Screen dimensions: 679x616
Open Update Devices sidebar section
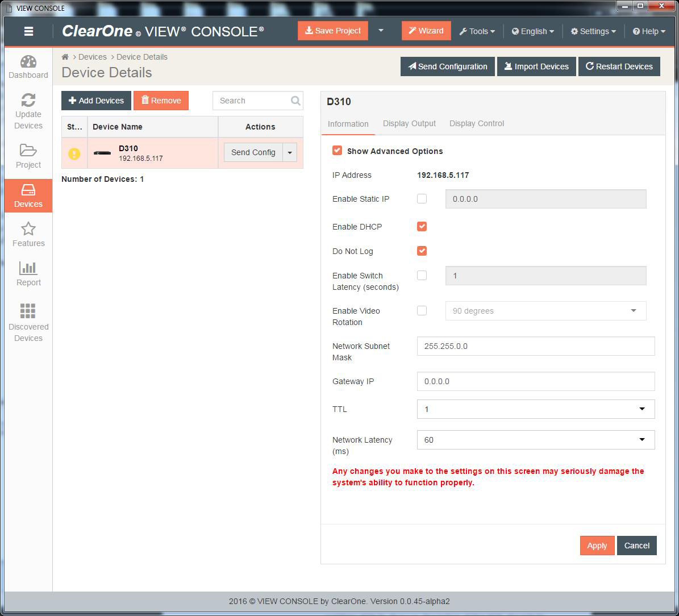coord(28,111)
